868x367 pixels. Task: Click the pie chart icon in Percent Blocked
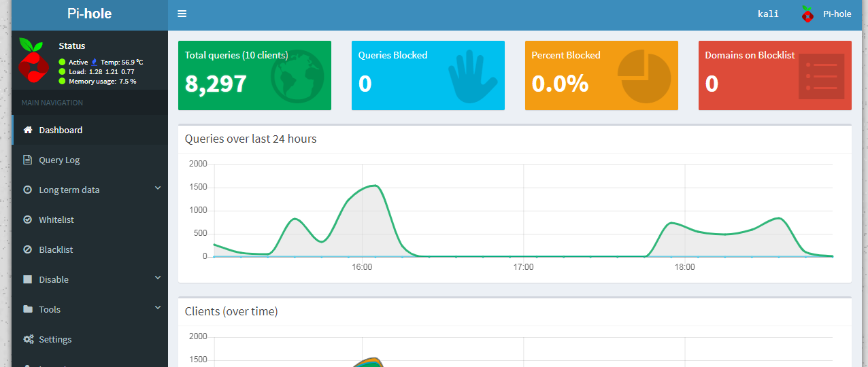pos(644,76)
